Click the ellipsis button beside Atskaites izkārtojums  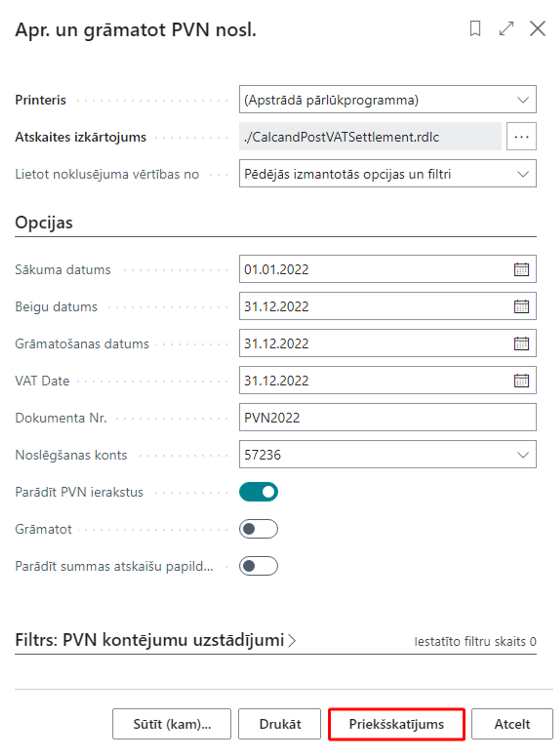pos(521,137)
